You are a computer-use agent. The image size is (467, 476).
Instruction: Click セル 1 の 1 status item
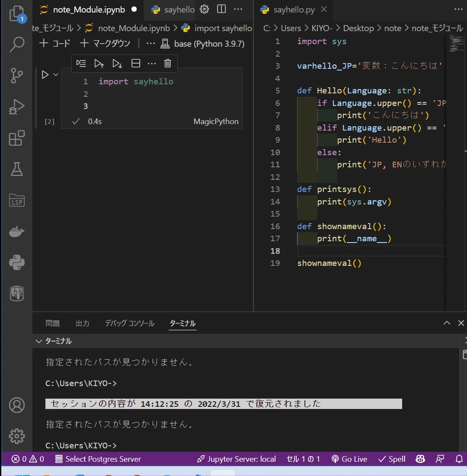(x=303, y=459)
